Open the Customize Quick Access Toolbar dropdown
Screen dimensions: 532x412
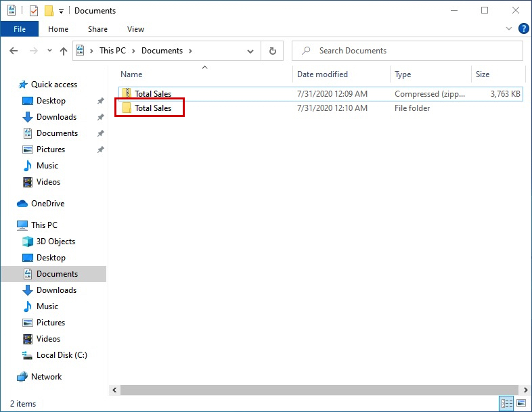click(x=61, y=12)
